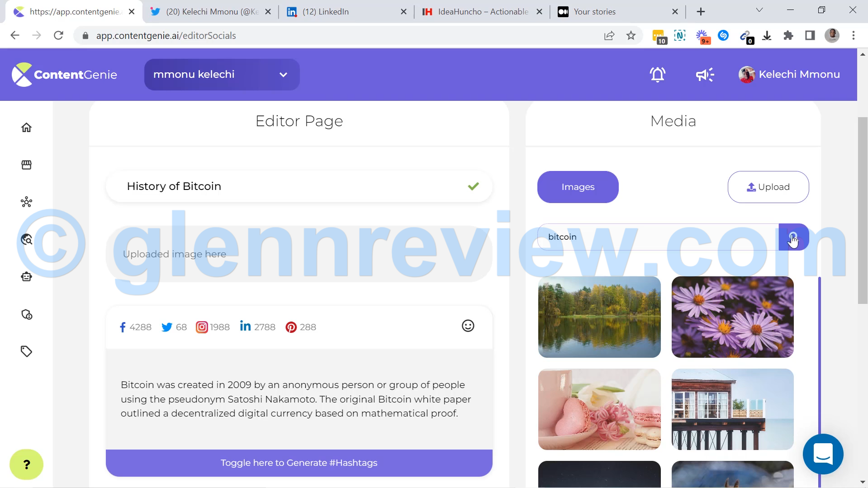Click the page vertical scrollbar

coord(863,210)
